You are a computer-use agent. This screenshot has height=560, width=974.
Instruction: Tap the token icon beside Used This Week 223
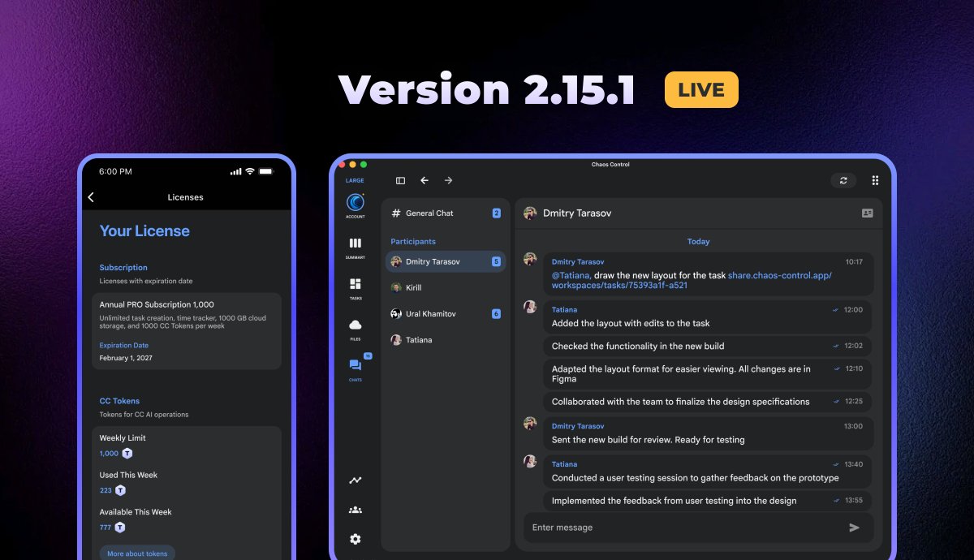click(121, 490)
